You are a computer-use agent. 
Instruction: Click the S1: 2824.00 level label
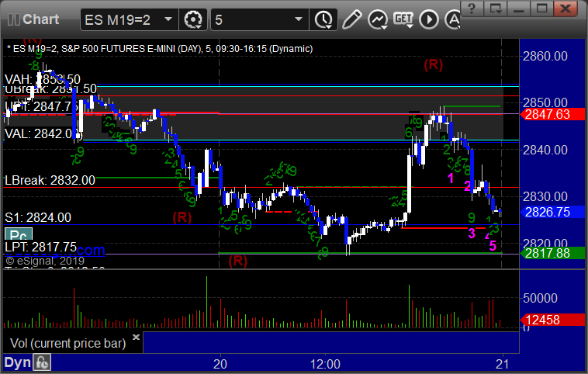[x=38, y=217]
